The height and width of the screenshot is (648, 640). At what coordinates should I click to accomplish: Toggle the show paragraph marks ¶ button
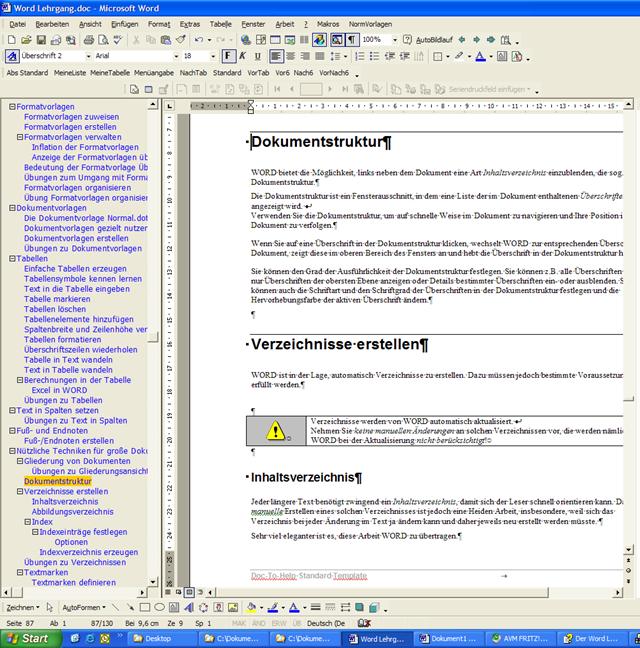coord(351,39)
